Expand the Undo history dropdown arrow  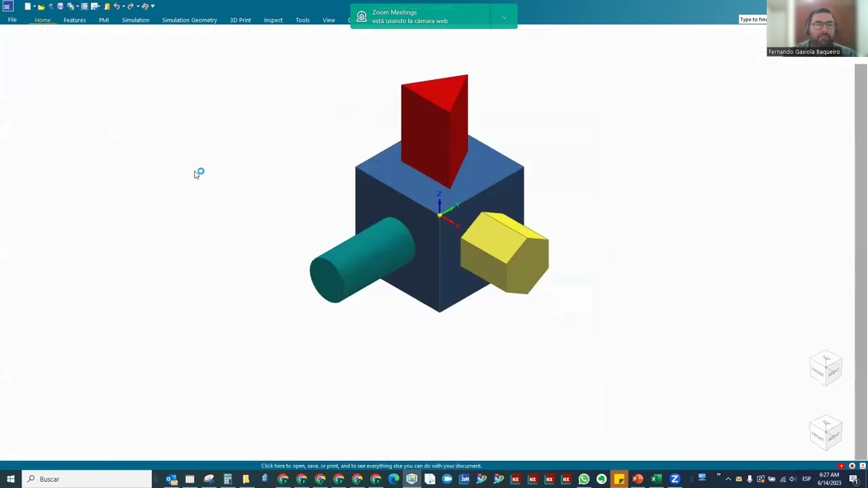(123, 7)
